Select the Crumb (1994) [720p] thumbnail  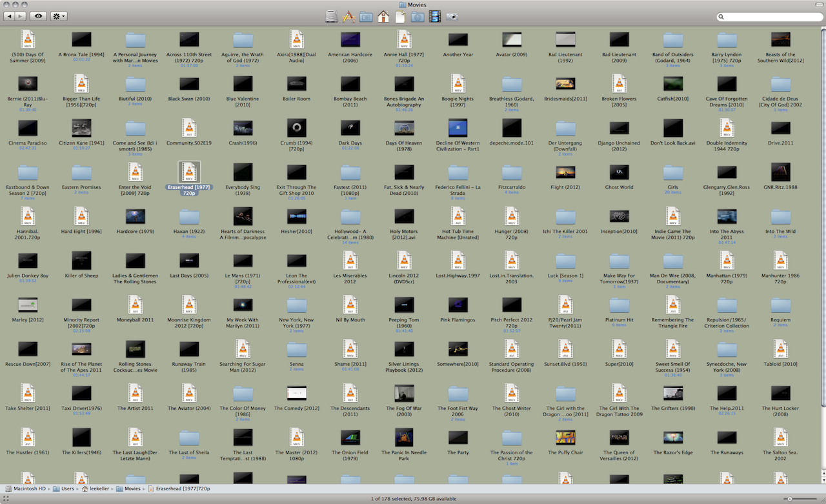[x=296, y=128]
